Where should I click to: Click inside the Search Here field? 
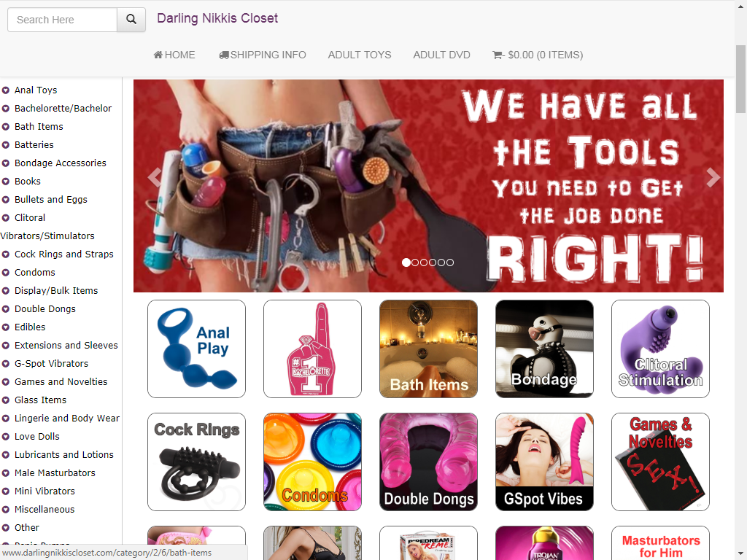click(63, 20)
